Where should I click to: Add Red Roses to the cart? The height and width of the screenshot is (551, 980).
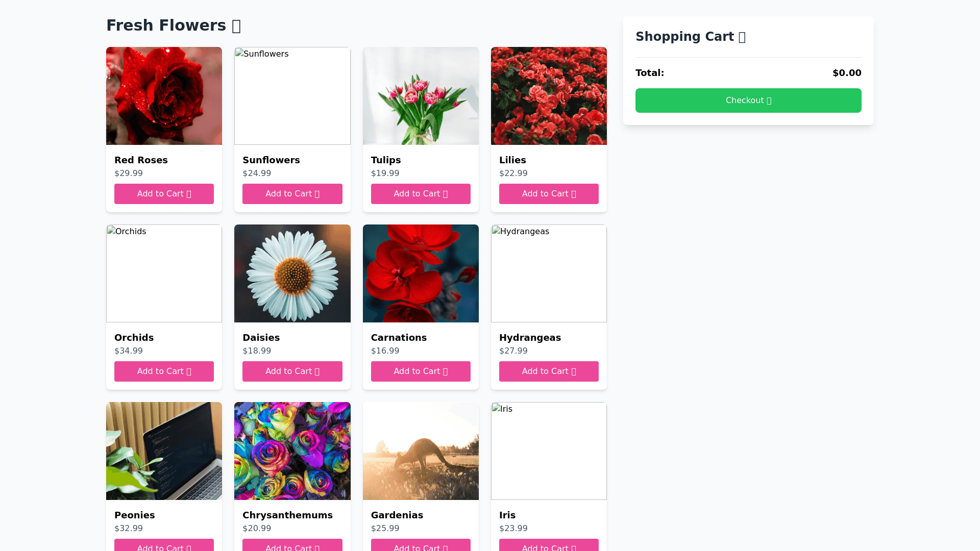pyautogui.click(x=164, y=194)
